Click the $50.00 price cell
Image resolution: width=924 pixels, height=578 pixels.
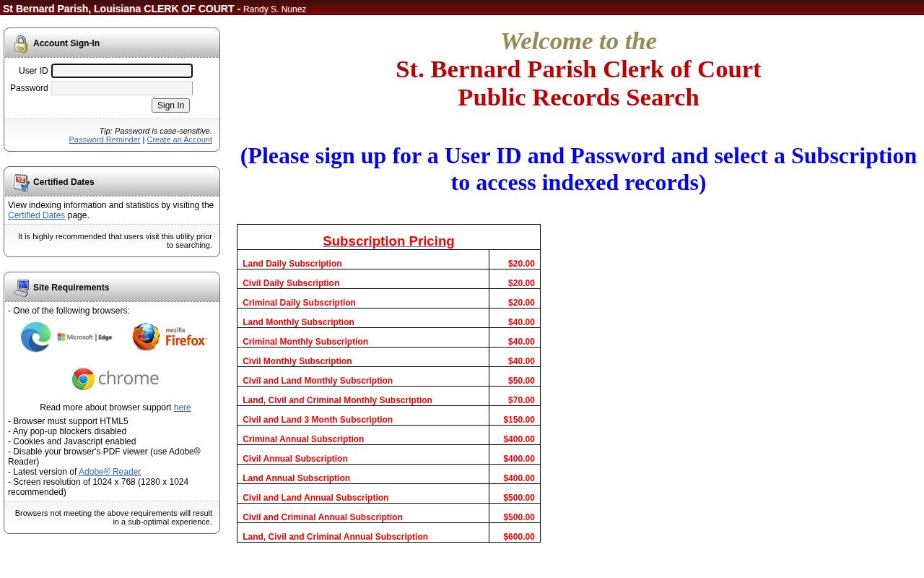point(515,376)
